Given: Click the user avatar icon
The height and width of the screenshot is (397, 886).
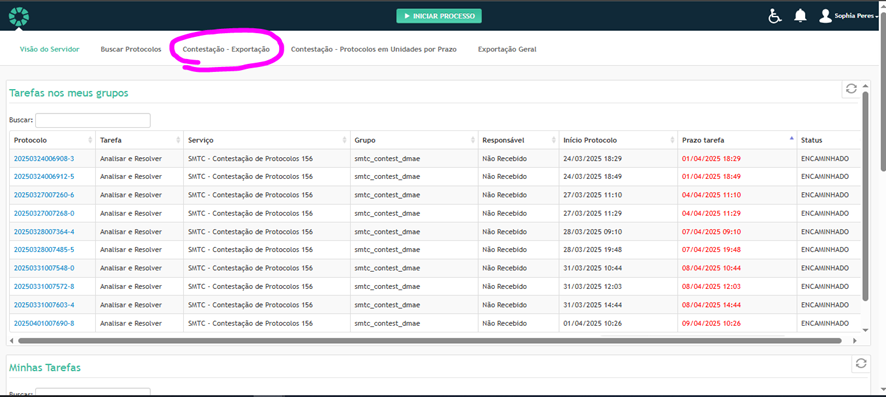Looking at the screenshot, I should coord(826,16).
